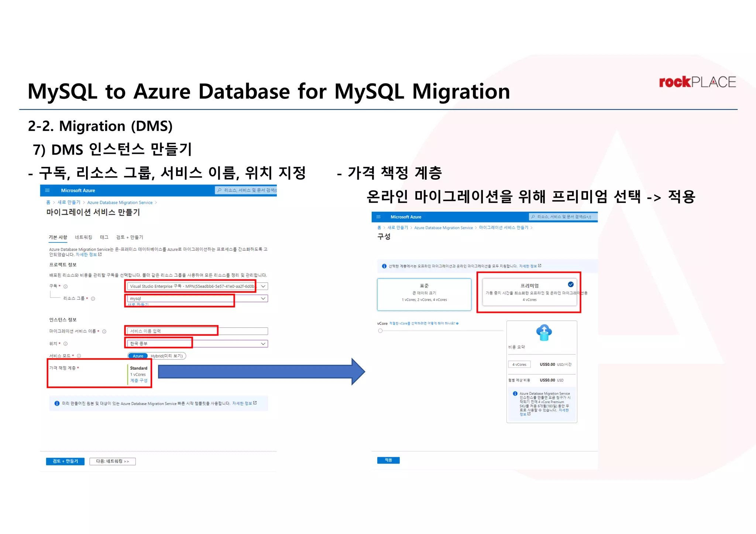Click the blue info icon in the tier support banner

click(384, 266)
